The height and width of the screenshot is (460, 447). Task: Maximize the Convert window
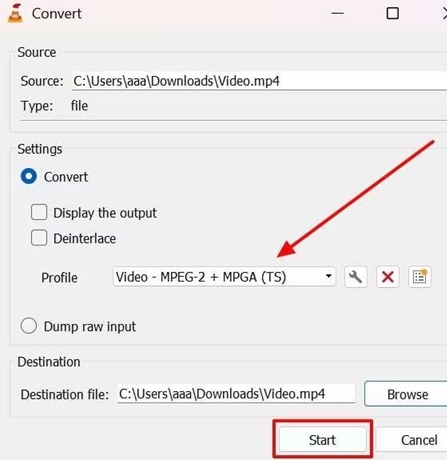[392, 14]
